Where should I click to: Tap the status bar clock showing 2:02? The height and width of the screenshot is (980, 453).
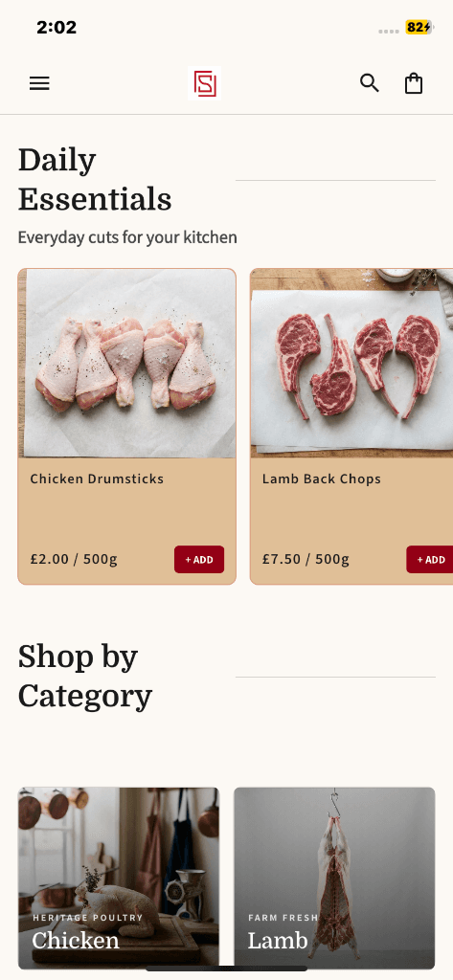[57, 28]
